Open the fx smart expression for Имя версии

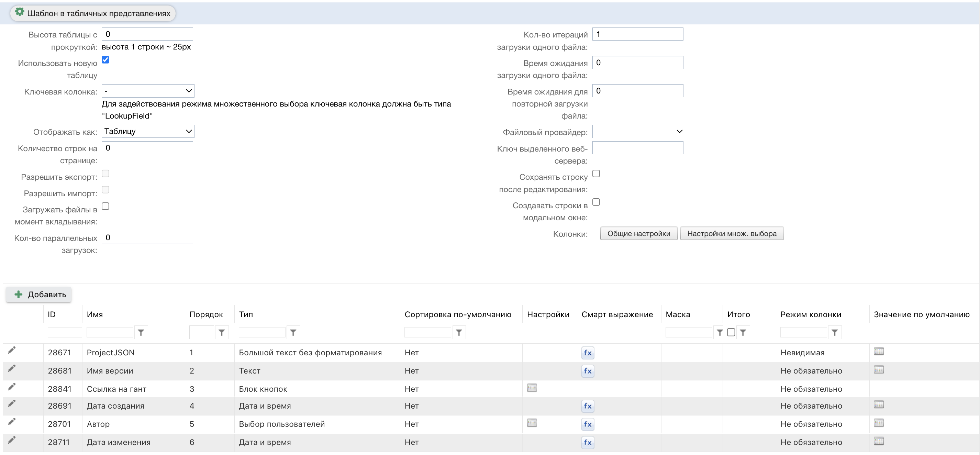[x=588, y=371]
